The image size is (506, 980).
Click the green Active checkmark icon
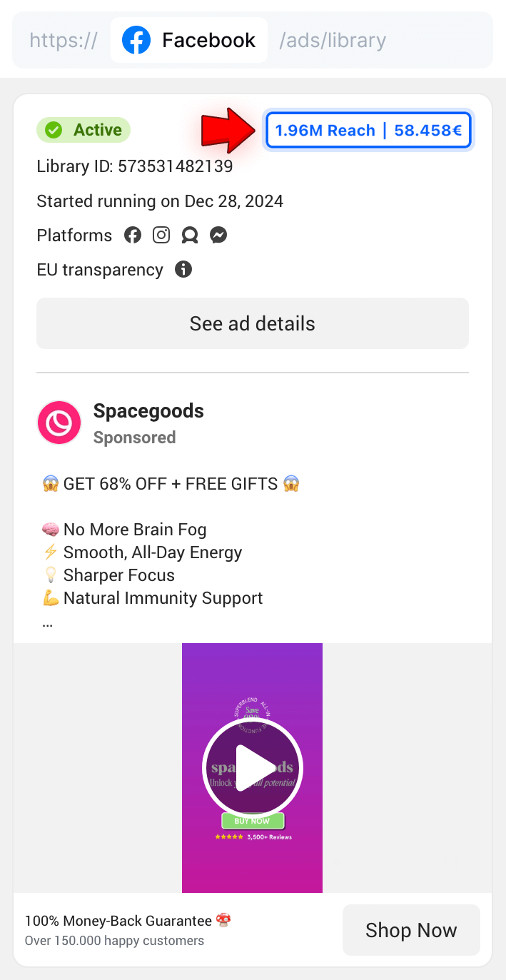point(54,130)
